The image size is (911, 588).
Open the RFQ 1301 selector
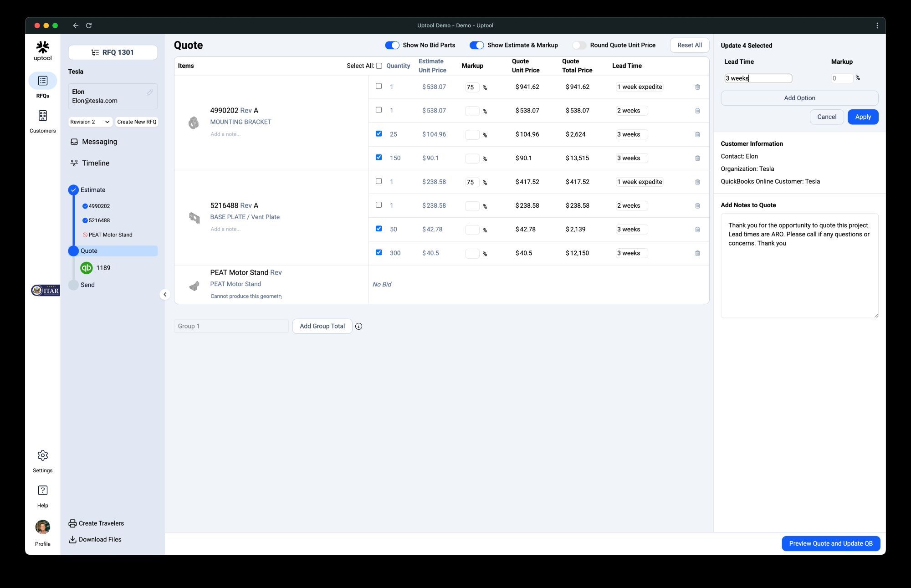[x=113, y=52]
